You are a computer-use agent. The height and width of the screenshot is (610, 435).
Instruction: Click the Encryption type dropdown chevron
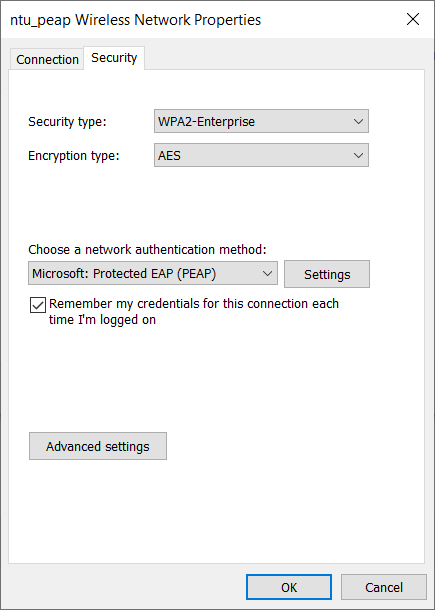pos(358,155)
